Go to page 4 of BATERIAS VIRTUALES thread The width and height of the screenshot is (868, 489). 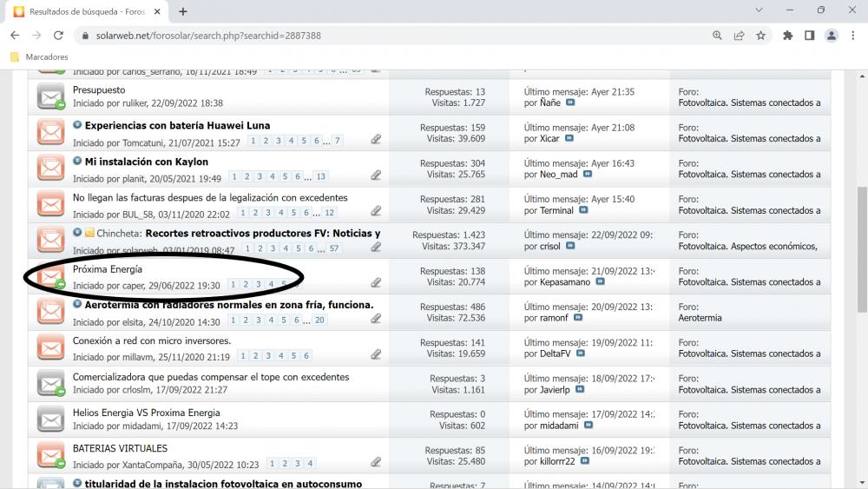310,464
